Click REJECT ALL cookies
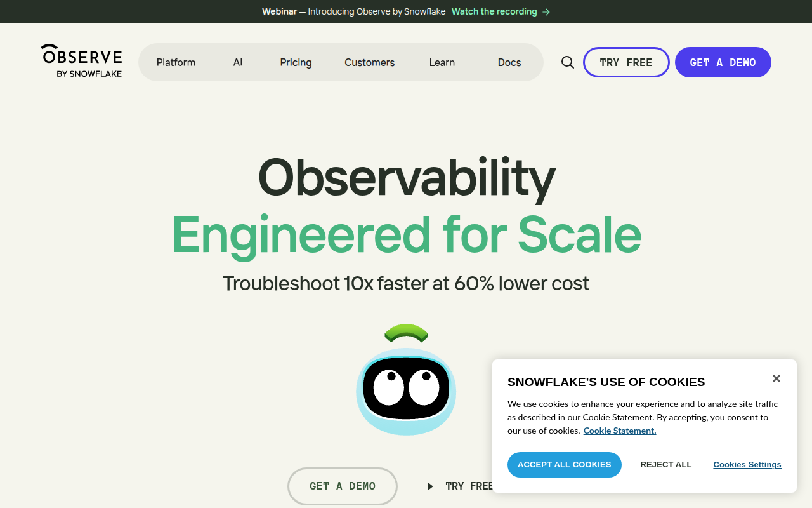Viewport: 812px width, 508px height. click(666, 465)
